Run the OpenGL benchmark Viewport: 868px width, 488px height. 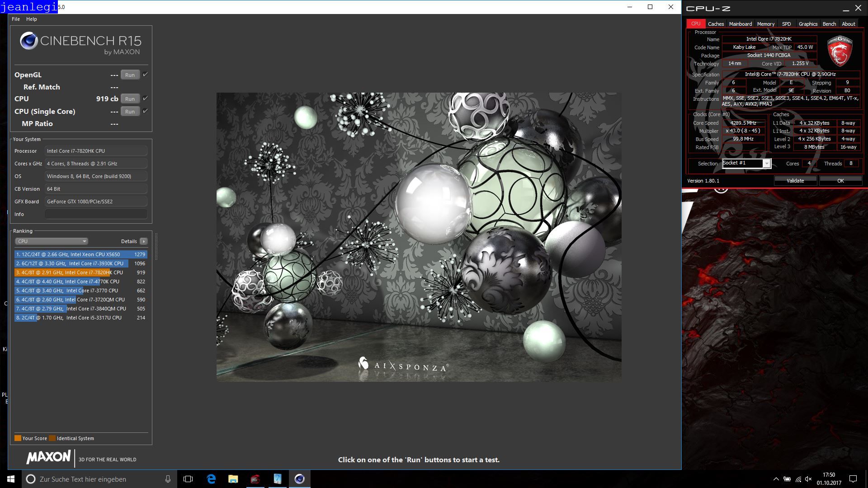130,75
